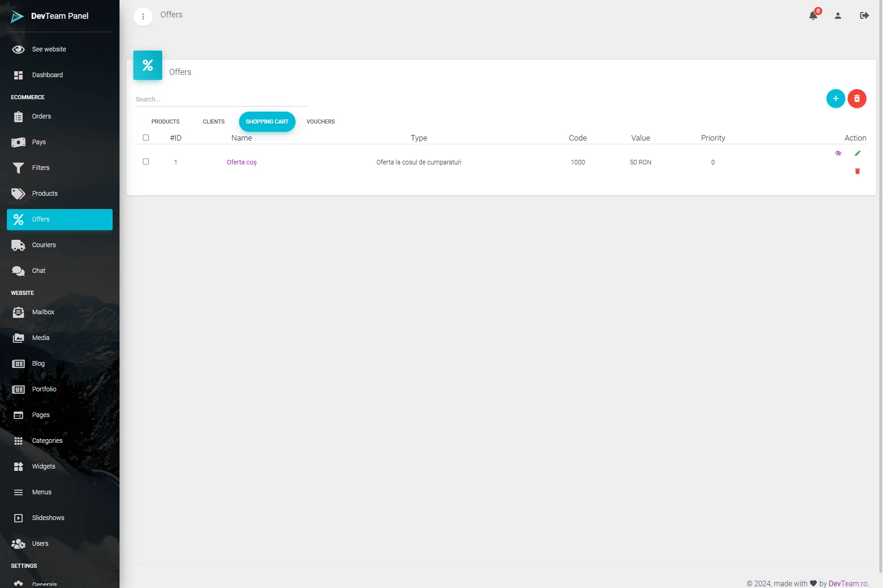
Task: Click the Search offers input field
Action: [221, 99]
